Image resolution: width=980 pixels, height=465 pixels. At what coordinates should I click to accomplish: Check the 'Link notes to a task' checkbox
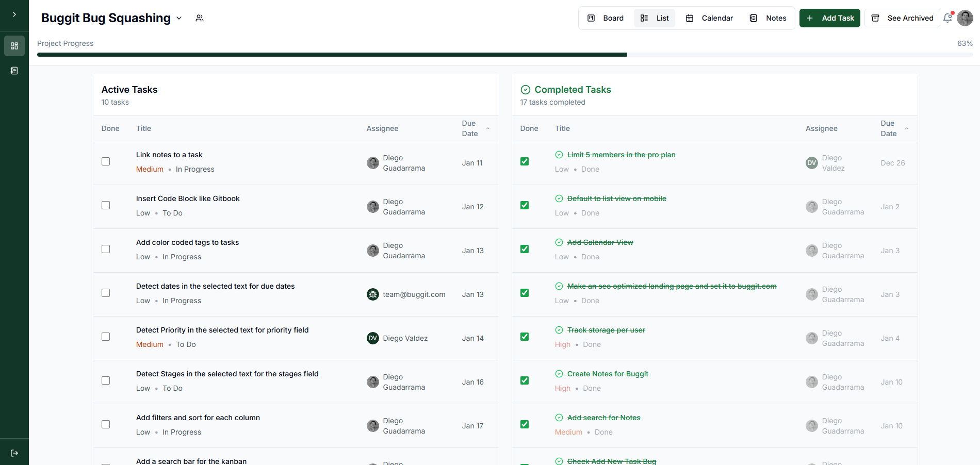106,161
